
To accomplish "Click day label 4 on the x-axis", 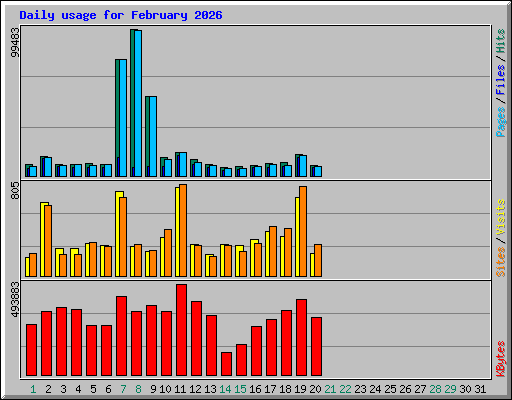I will tap(78, 389).
